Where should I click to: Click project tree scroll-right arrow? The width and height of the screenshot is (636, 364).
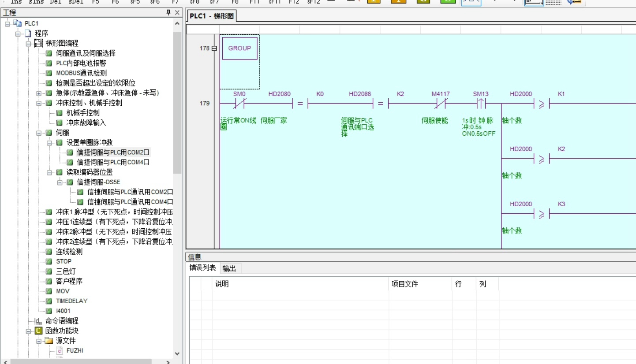168,362
